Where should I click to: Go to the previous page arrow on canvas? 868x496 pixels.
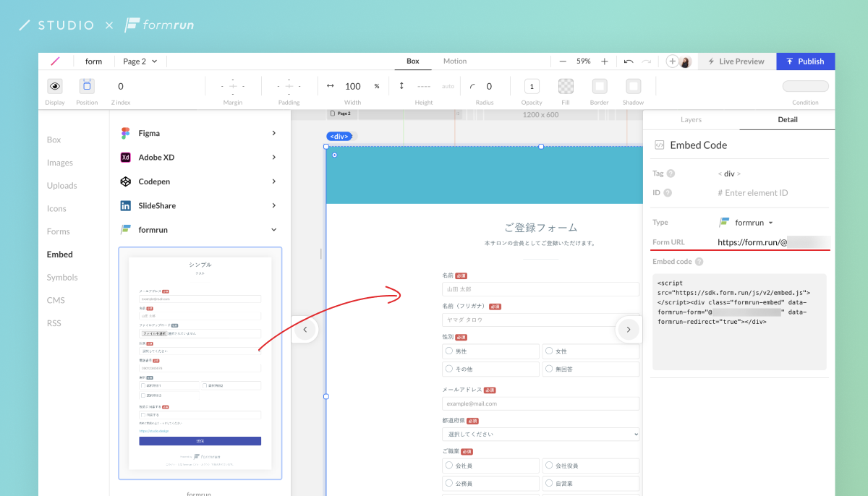pos(305,330)
